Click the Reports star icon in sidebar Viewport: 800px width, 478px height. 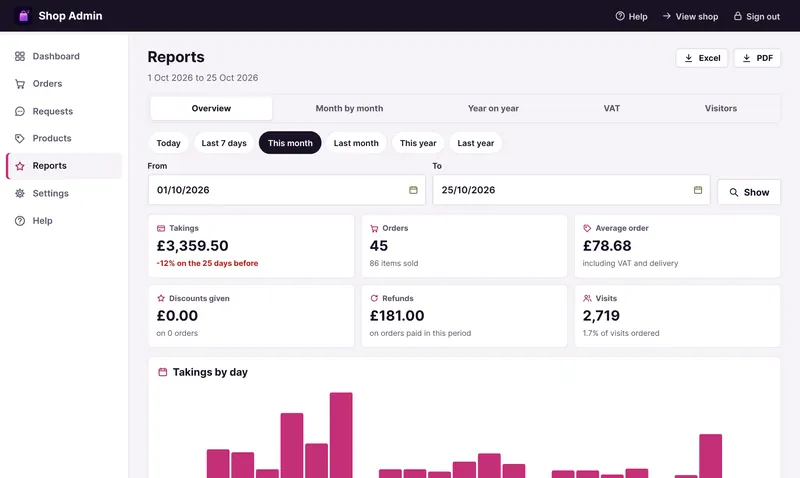(20, 166)
